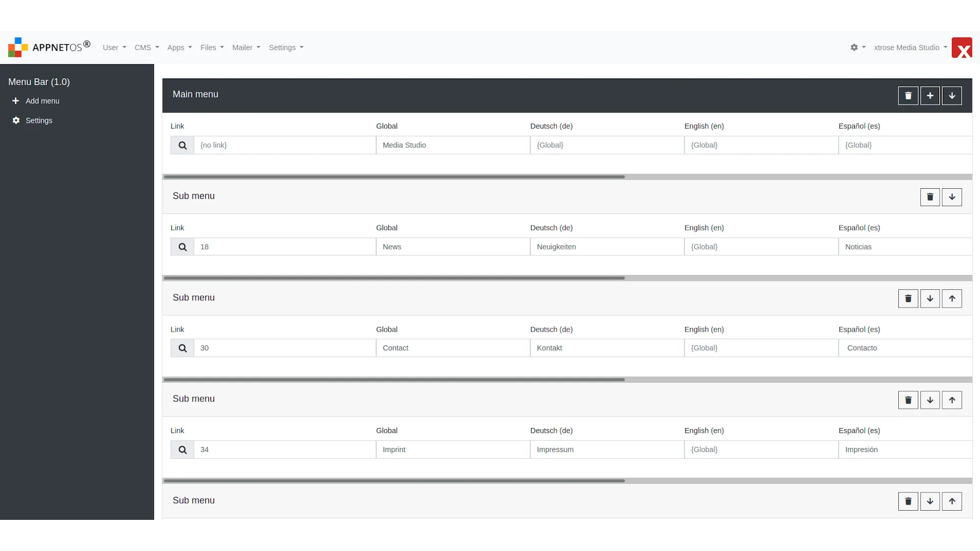Select the Global field for Contact row
The height and width of the screenshot is (551, 980).
[x=453, y=348]
